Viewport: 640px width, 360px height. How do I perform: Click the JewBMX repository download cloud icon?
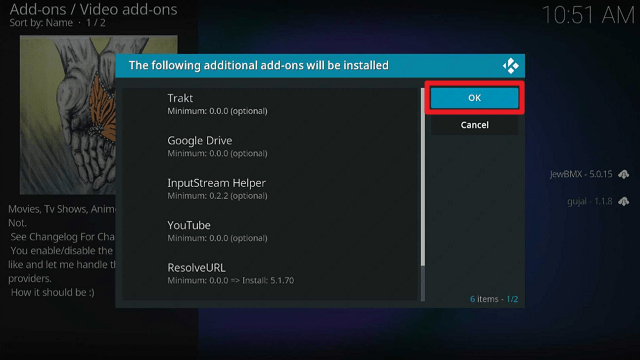click(x=623, y=174)
